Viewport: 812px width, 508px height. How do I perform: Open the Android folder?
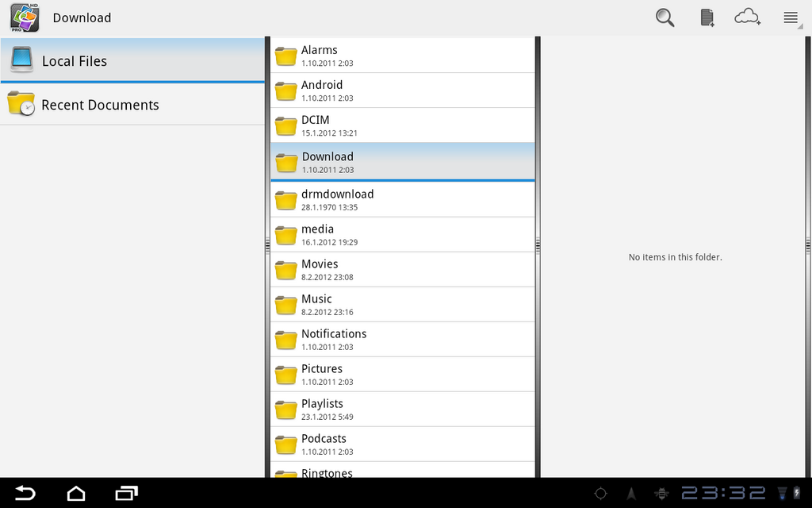403,90
